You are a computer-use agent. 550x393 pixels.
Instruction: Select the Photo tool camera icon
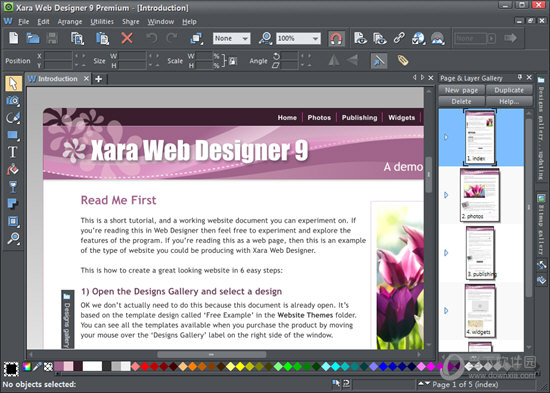click(13, 101)
